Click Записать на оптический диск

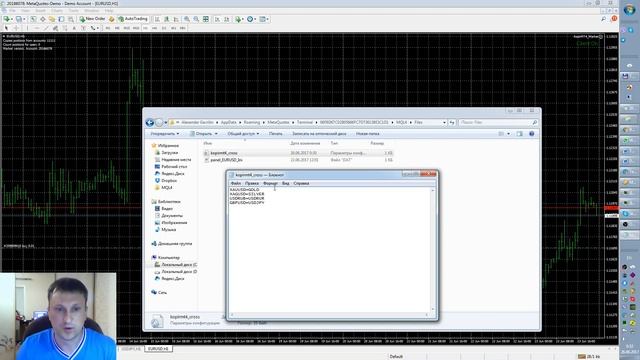(x=319, y=133)
